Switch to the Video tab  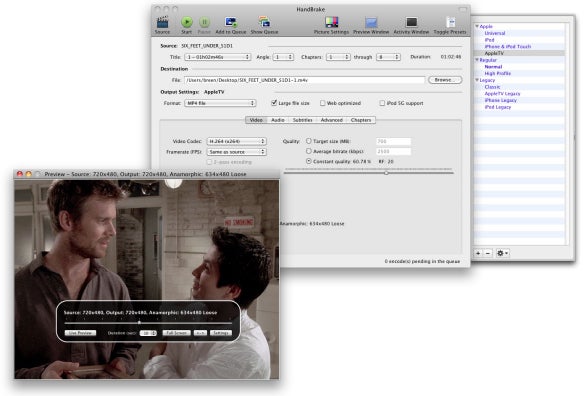click(256, 120)
